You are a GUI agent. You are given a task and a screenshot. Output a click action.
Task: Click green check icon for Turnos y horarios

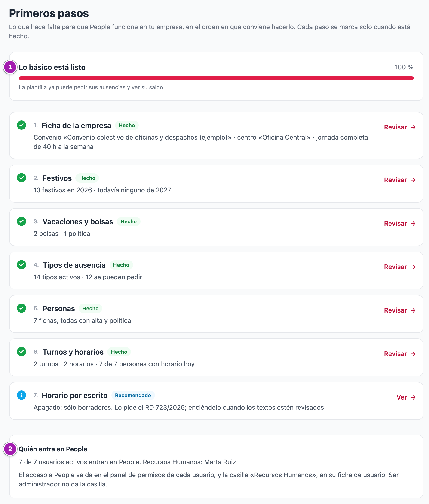[21, 352]
